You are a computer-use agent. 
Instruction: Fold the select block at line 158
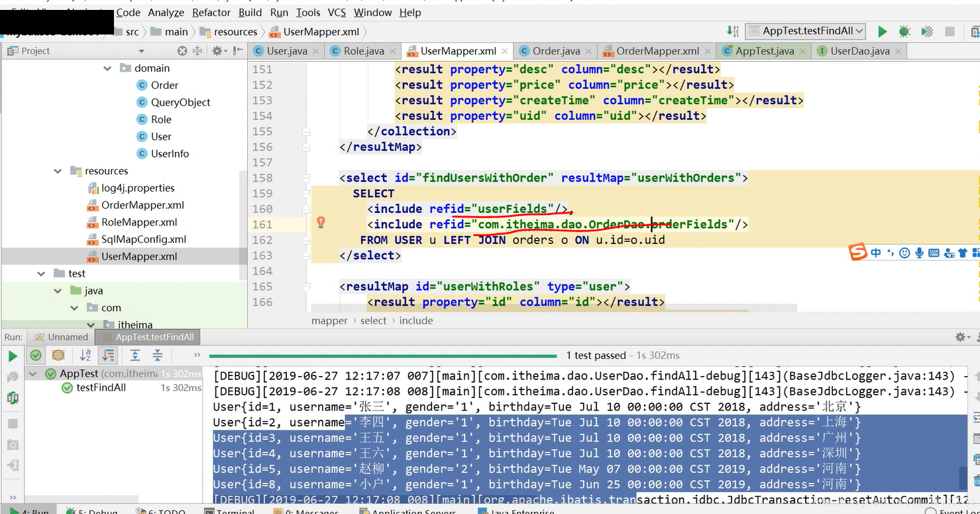[x=306, y=178]
